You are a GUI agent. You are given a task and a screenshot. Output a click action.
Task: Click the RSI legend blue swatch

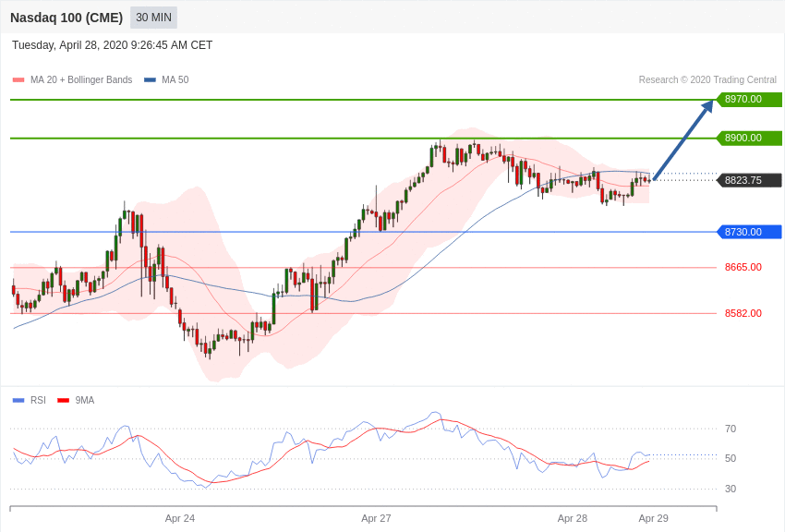tap(18, 400)
